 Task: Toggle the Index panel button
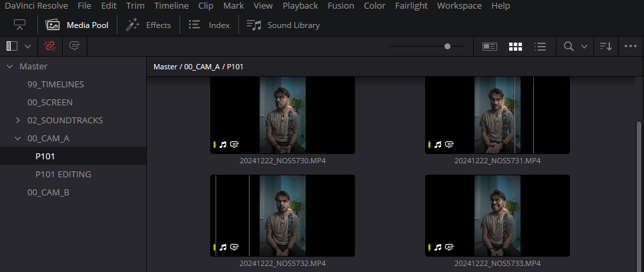(209, 25)
